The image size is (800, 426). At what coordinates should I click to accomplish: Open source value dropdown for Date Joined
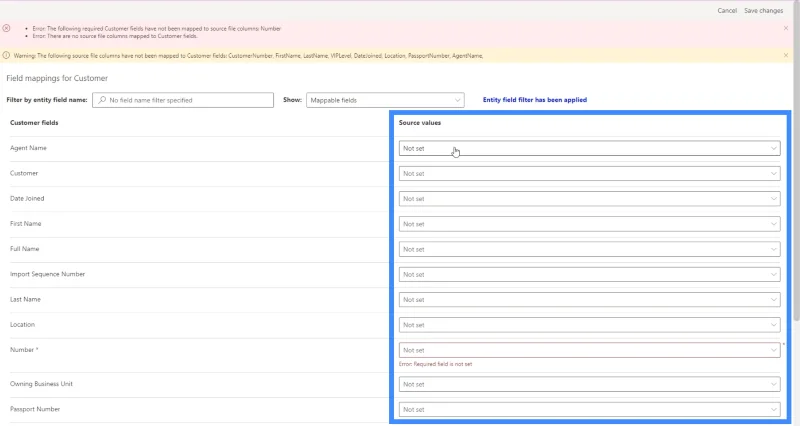point(589,199)
